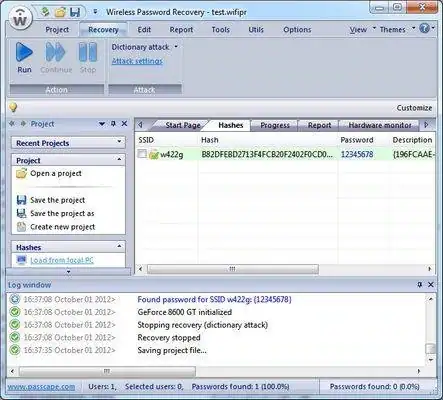443x400 pixels.
Task: Click the w422g network icon
Action: [x=154, y=154]
